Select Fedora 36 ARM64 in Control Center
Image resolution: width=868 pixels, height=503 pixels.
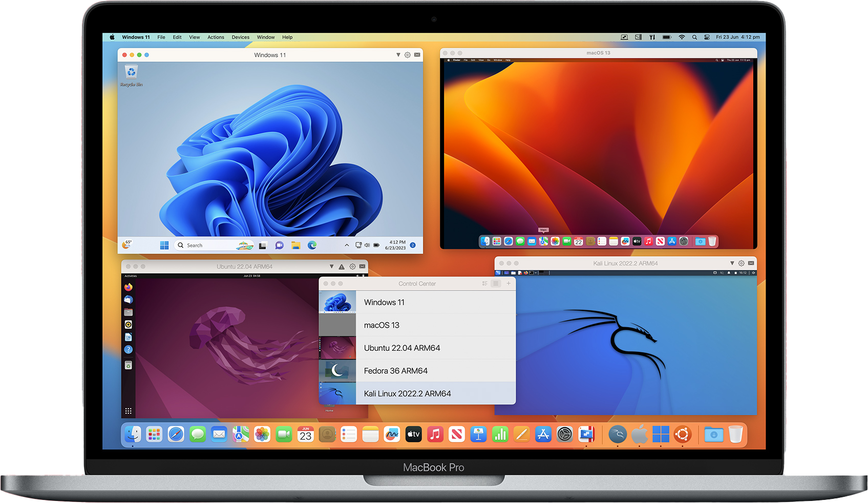tap(417, 370)
